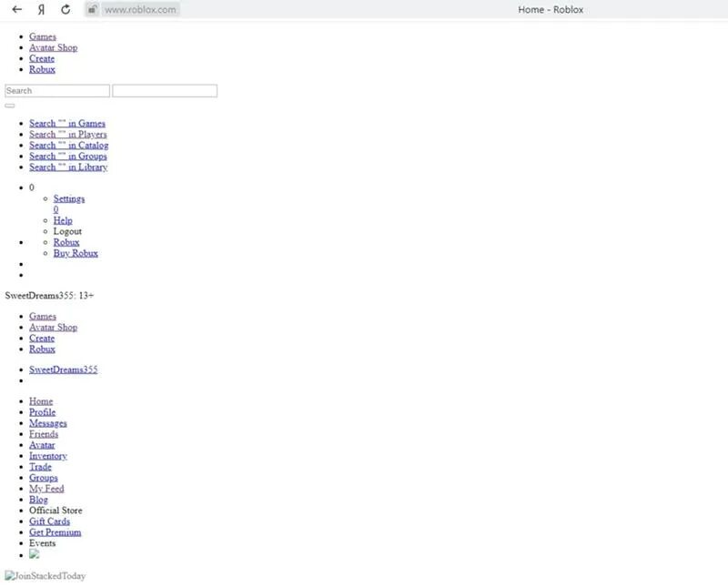The height and width of the screenshot is (587, 728).
Task: Click the lock icon beside the URL
Action: click(92, 9)
